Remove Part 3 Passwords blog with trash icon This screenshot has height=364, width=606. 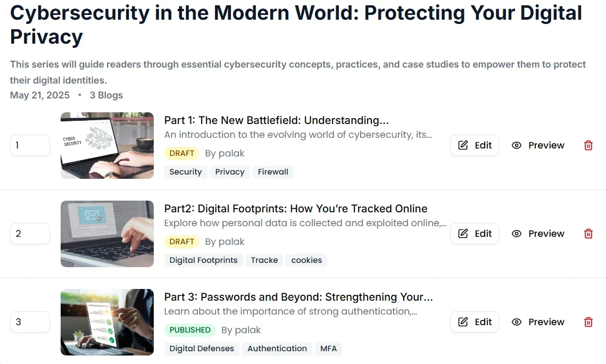tap(588, 322)
